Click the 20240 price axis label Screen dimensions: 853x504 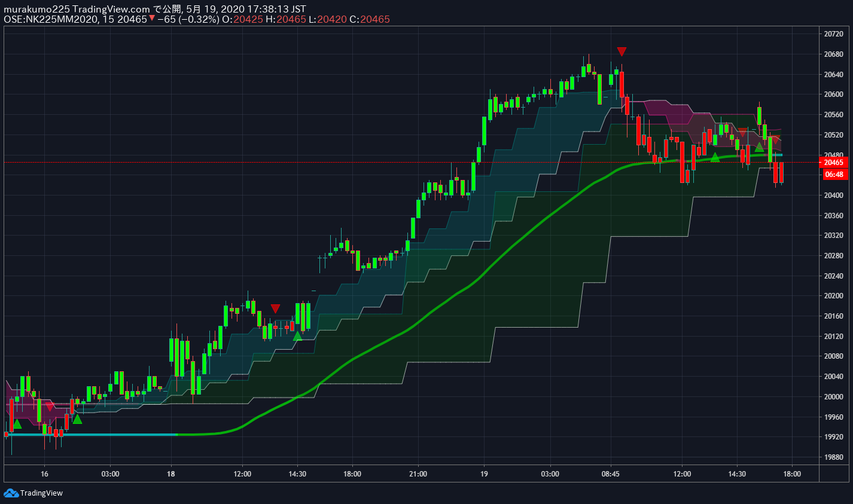pos(834,276)
